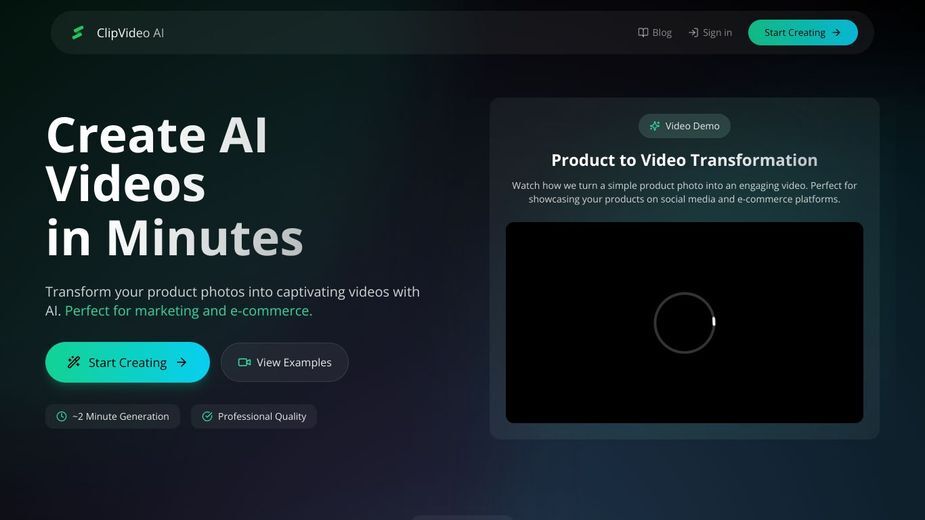Click the arrow icon in header Start Creating
The height and width of the screenshot is (520, 925).
836,32
